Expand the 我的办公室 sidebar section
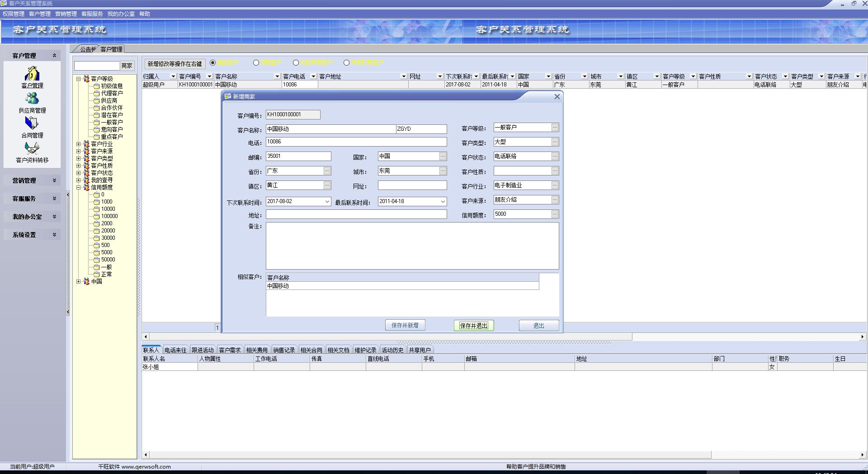This screenshot has height=474, width=868. [x=33, y=217]
